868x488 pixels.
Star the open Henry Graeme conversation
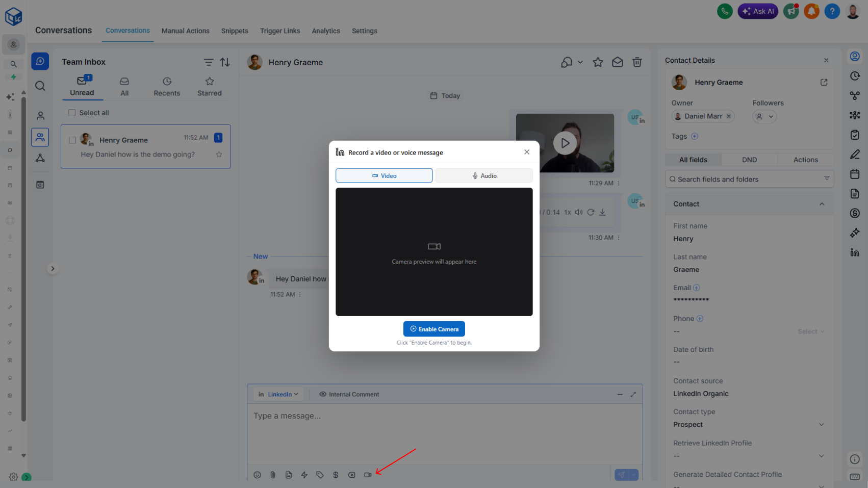coord(598,62)
